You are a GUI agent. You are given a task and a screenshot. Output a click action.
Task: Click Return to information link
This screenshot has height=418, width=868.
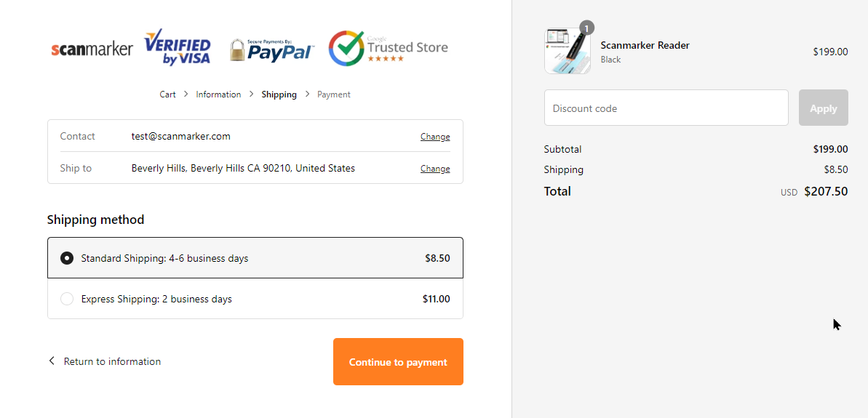[x=112, y=361]
